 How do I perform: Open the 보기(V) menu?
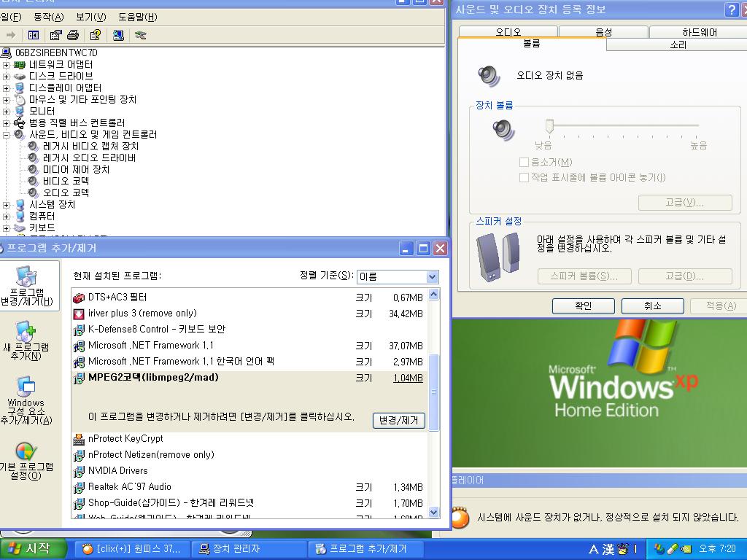click(x=91, y=17)
